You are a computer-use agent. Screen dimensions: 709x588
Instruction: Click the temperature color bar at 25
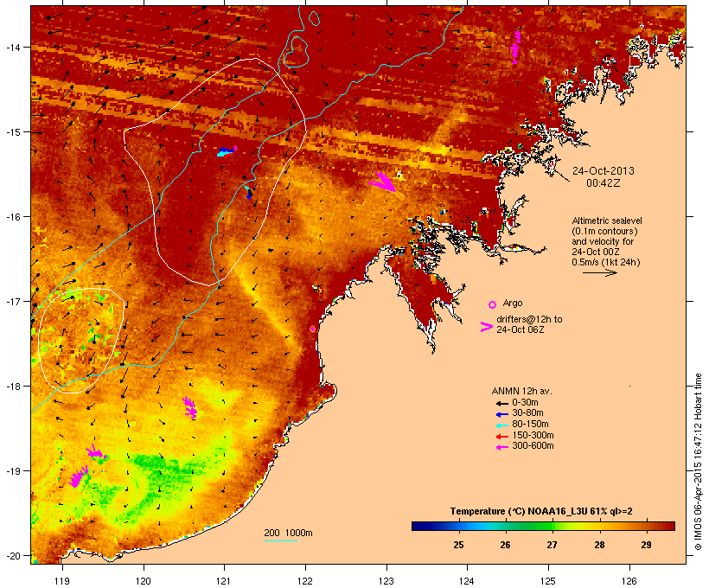point(458,526)
